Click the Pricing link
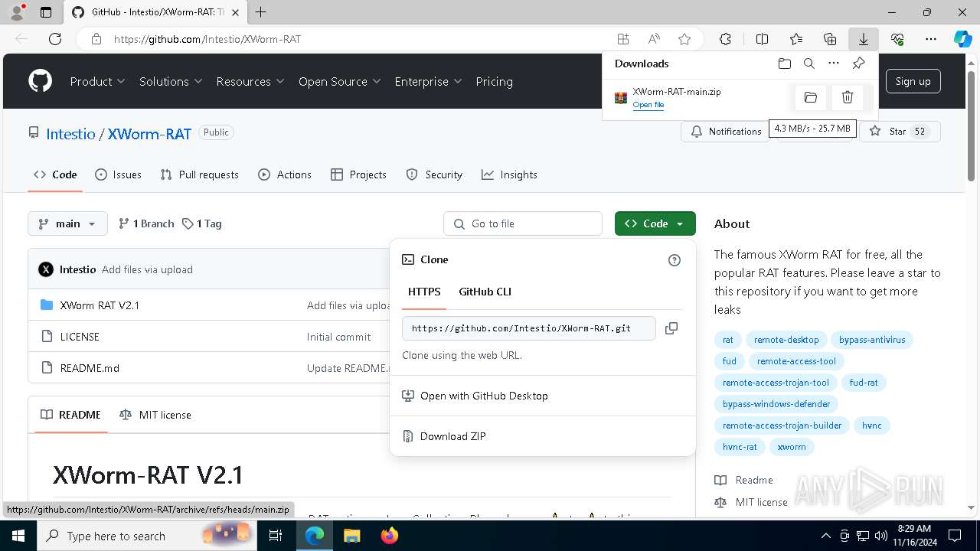The height and width of the screenshot is (551, 980). pos(494,81)
